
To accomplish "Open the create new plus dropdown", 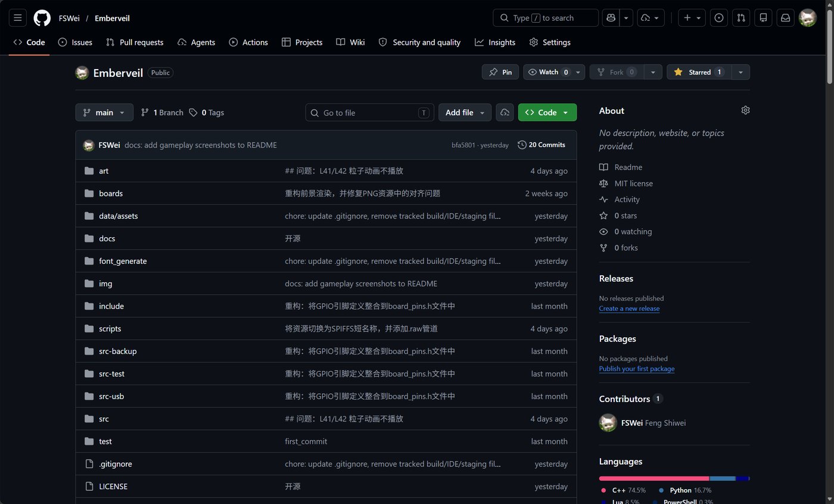I will click(x=692, y=18).
